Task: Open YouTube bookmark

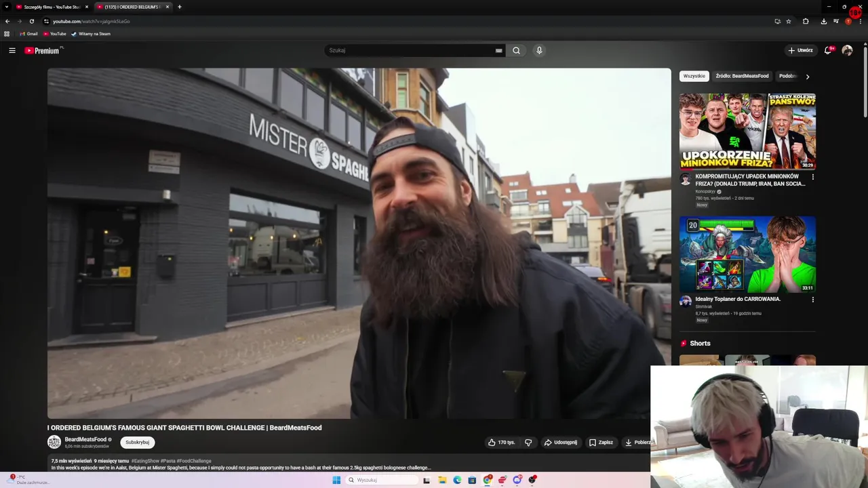Action: [55, 33]
